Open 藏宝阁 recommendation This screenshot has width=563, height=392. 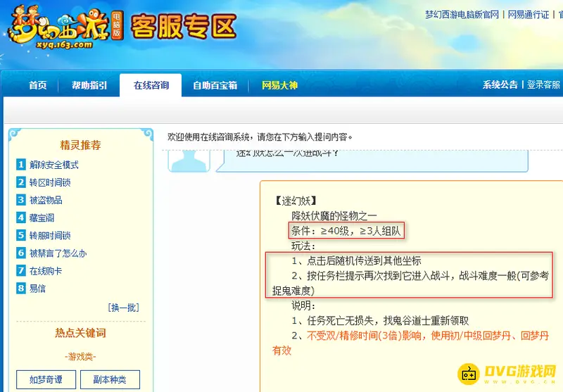point(42,217)
